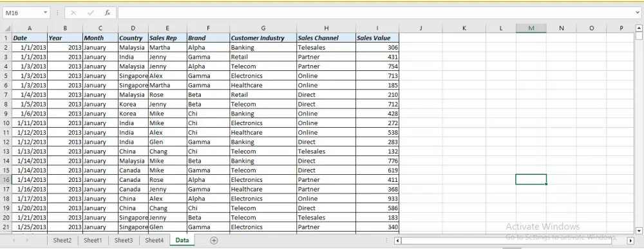Add a new sheet with plus icon
Viewport: 644px width, 249px height.
coord(214,241)
